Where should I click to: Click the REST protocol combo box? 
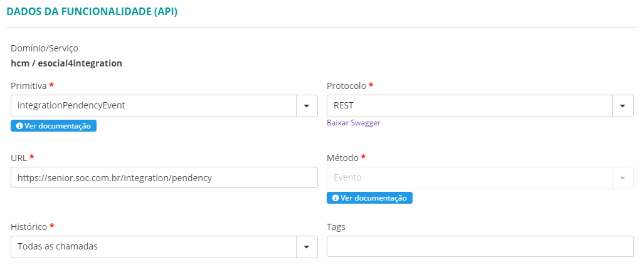pos(469,106)
